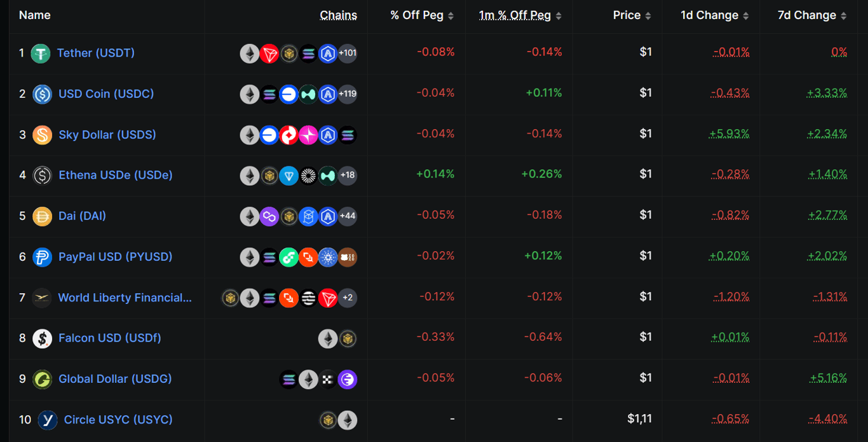Click the Chains column header
The image size is (868, 442).
click(x=338, y=15)
